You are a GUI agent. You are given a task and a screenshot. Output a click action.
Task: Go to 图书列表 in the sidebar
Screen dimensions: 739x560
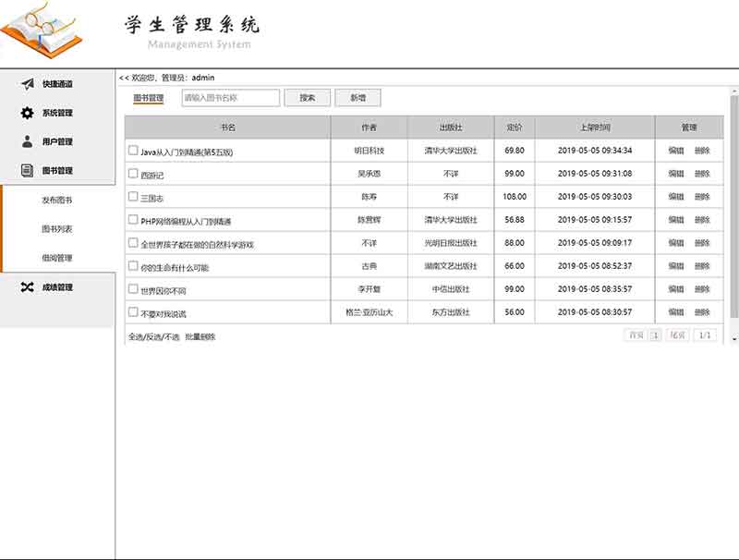click(56, 228)
